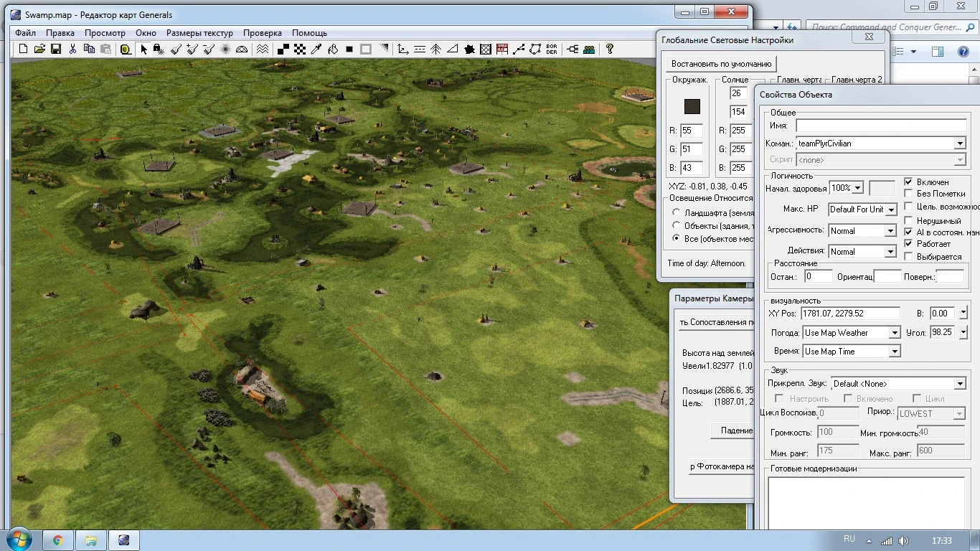Pick the tree grove tool icon
The image size is (980, 551).
[x=436, y=50]
